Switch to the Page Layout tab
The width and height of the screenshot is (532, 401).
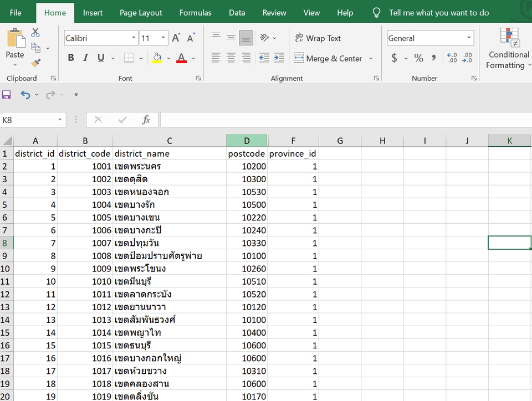pyautogui.click(x=141, y=13)
